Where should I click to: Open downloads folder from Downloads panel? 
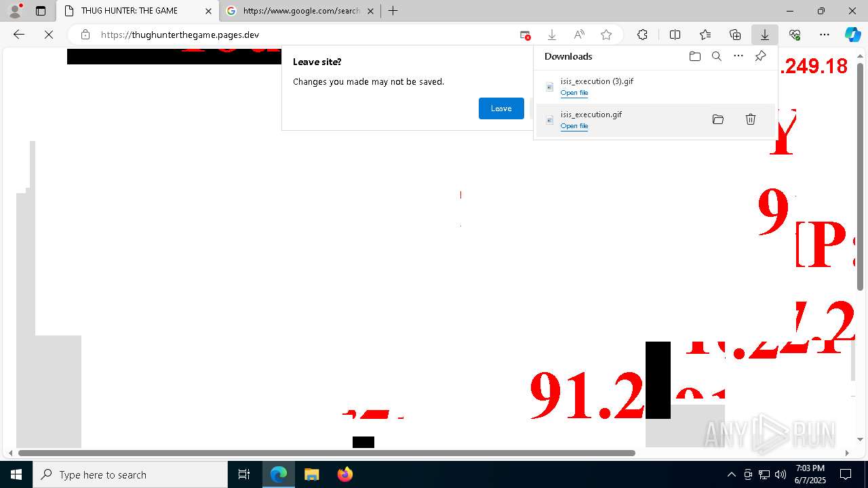[695, 56]
